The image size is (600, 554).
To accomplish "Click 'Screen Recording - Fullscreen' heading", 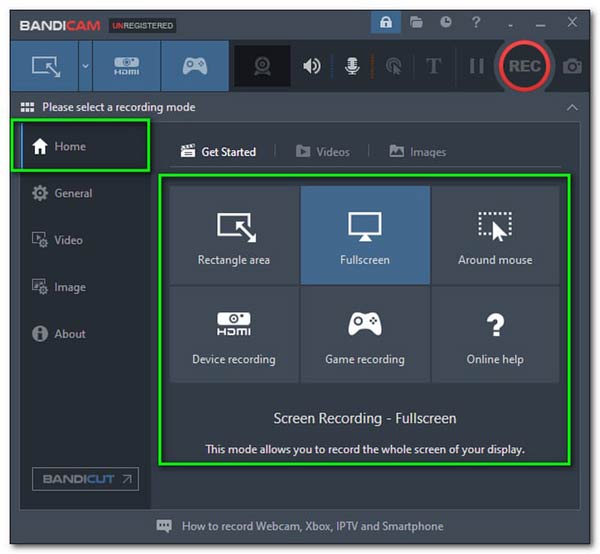I will tap(365, 418).
